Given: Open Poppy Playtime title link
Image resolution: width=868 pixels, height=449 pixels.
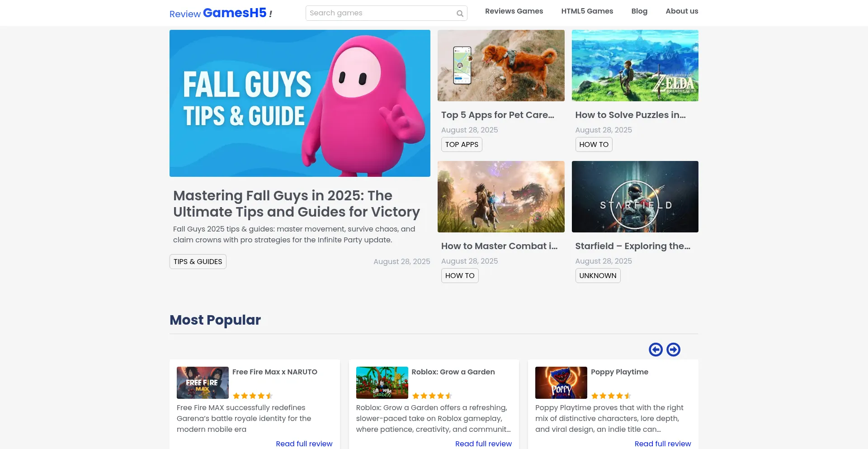Looking at the screenshot, I should pyautogui.click(x=619, y=372).
